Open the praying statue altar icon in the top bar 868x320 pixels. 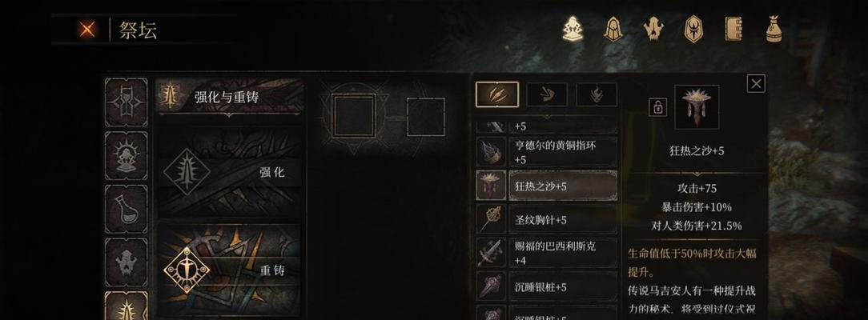pos(573,29)
